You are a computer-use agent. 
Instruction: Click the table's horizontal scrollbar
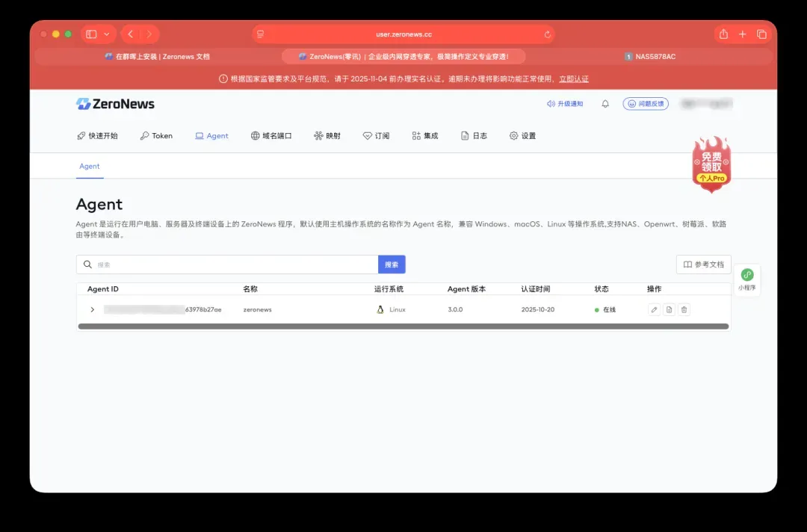[403, 327]
